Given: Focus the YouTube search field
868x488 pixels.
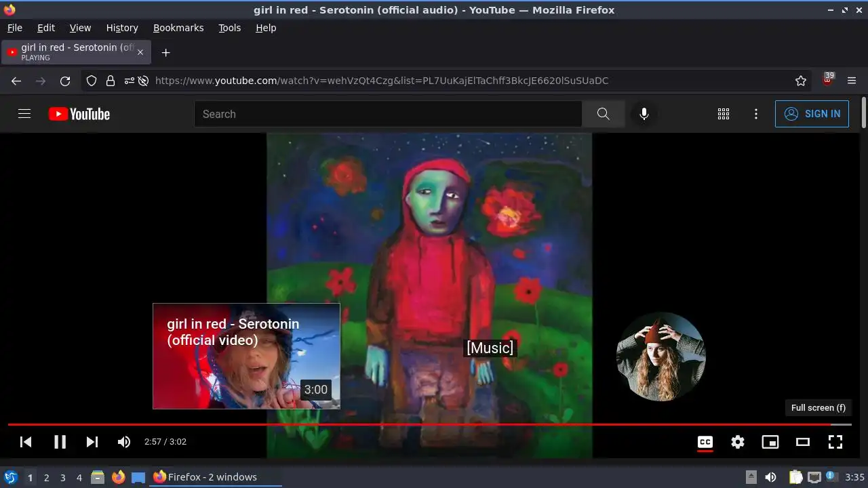Looking at the screenshot, I should 388,114.
